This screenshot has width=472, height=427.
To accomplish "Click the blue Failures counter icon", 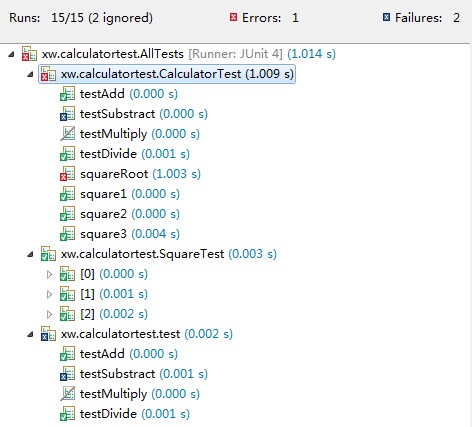I will (x=386, y=17).
